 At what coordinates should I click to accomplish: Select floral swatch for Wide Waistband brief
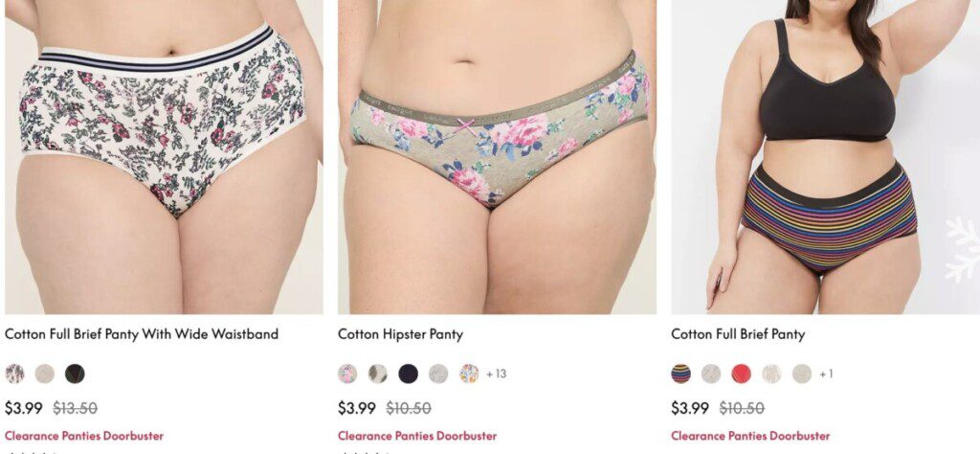[x=15, y=374]
